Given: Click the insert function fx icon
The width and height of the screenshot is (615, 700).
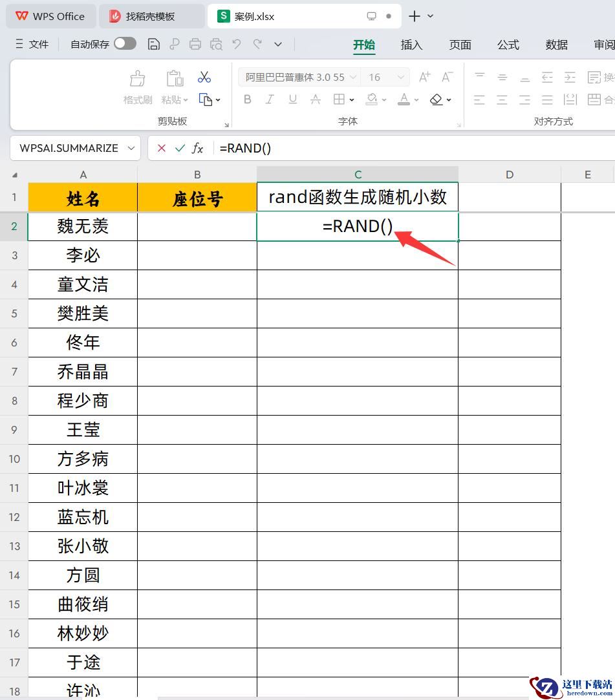Looking at the screenshot, I should pyautogui.click(x=198, y=148).
